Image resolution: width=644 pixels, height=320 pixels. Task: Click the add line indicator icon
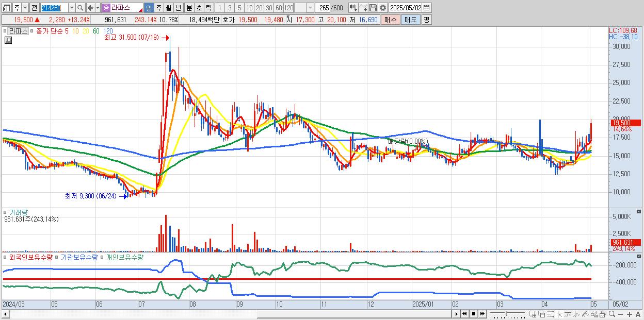tap(363, 8)
